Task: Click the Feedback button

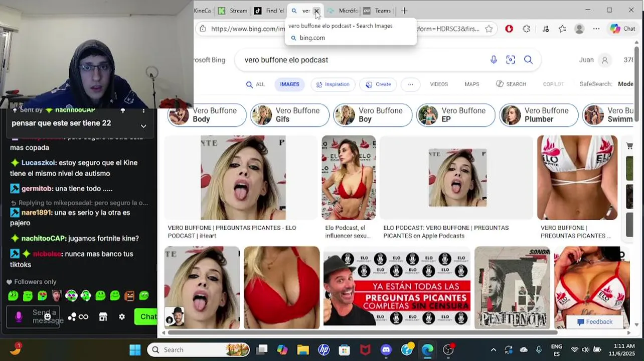Action: [x=595, y=322]
